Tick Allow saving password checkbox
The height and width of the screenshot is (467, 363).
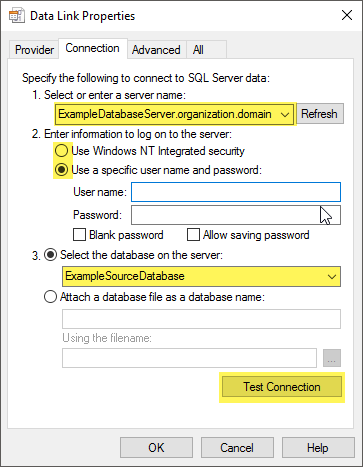pyautogui.click(x=193, y=235)
